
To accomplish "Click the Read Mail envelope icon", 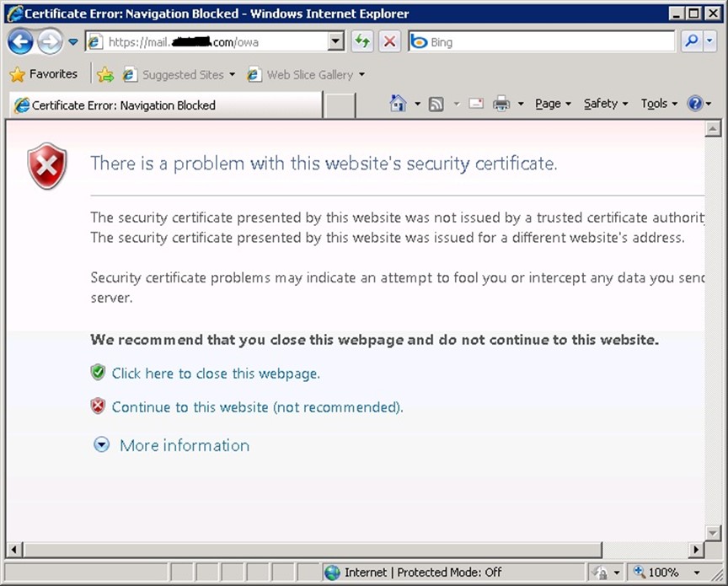I will (476, 104).
